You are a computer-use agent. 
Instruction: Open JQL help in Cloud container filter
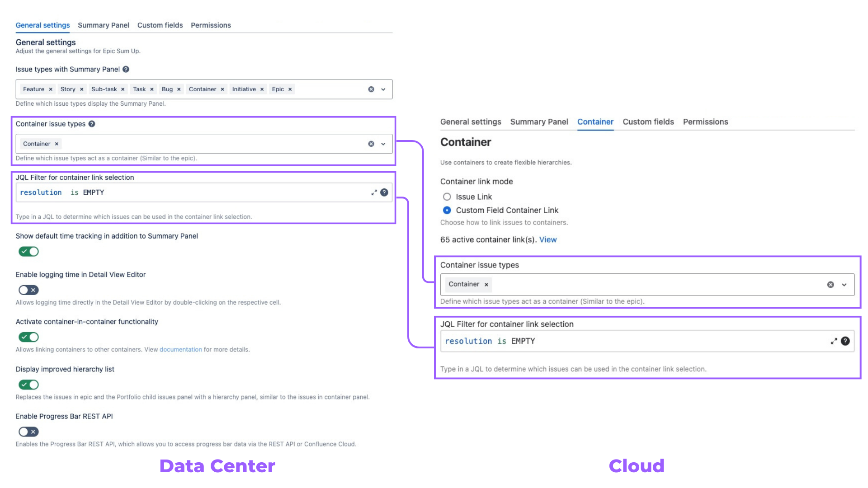point(845,341)
